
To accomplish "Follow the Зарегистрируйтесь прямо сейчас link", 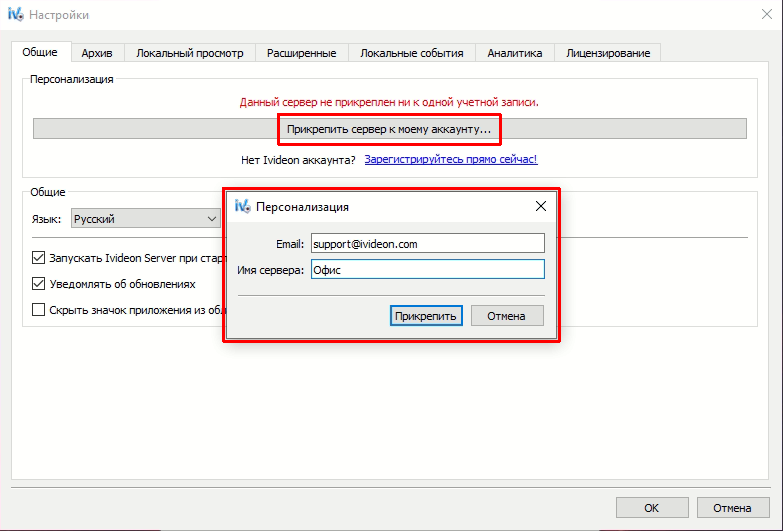I will pos(451,159).
